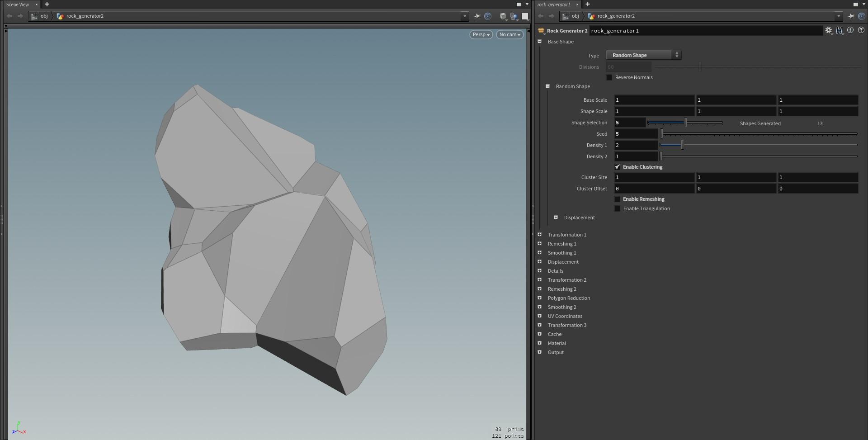Screen dimensions: 868x440
Task: Click the radial menu icon in the toolbar
Action: click(x=488, y=17)
